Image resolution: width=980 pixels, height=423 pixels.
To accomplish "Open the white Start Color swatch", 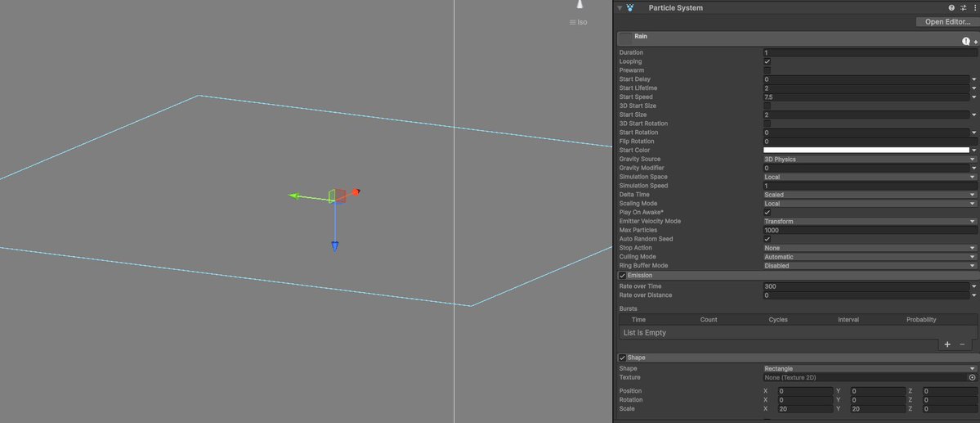I will (866, 151).
